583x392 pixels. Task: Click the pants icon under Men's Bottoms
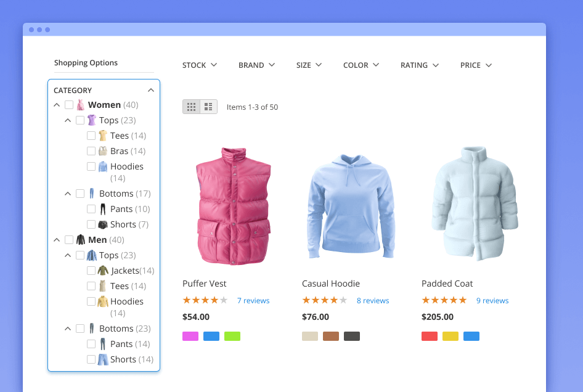[102, 343]
